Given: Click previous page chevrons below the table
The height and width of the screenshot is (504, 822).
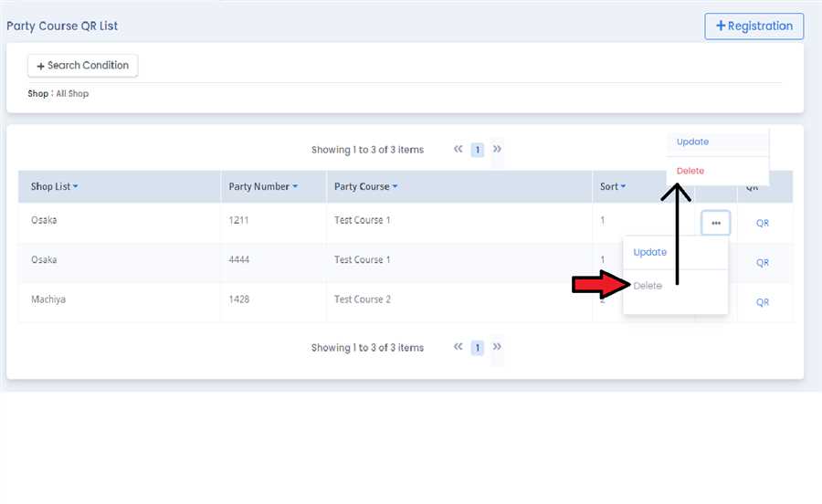Looking at the screenshot, I should 458,347.
